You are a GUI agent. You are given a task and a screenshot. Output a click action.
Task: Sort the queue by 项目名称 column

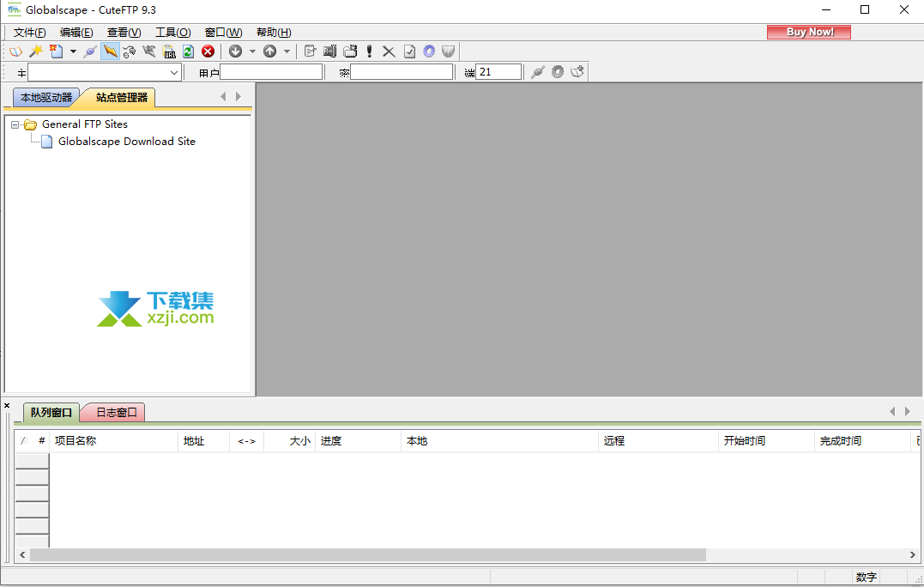(114, 441)
